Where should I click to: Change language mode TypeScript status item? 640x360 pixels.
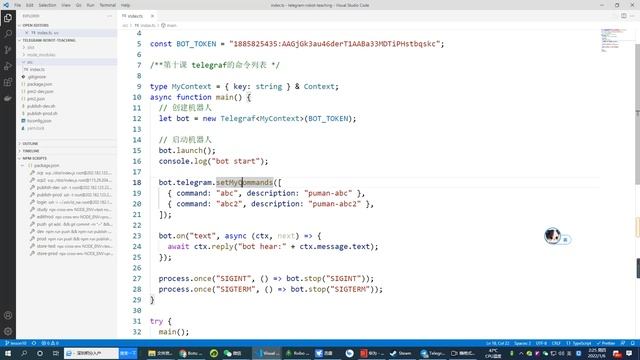point(578,343)
